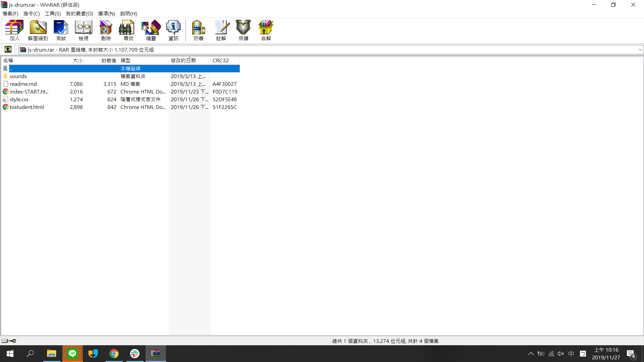This screenshot has height=362, width=644.
Task: Open the Wizard (精靈) tool
Action: click(x=151, y=30)
